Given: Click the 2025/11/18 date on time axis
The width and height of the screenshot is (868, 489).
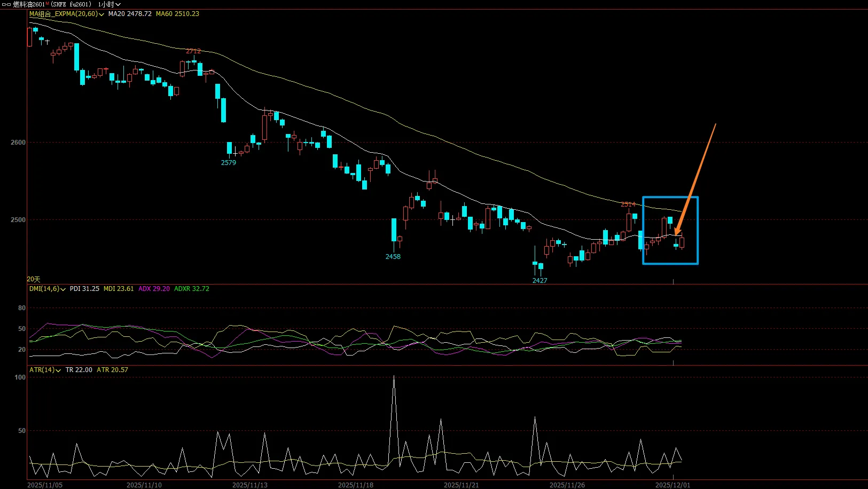Looking at the screenshot, I should tap(356, 485).
